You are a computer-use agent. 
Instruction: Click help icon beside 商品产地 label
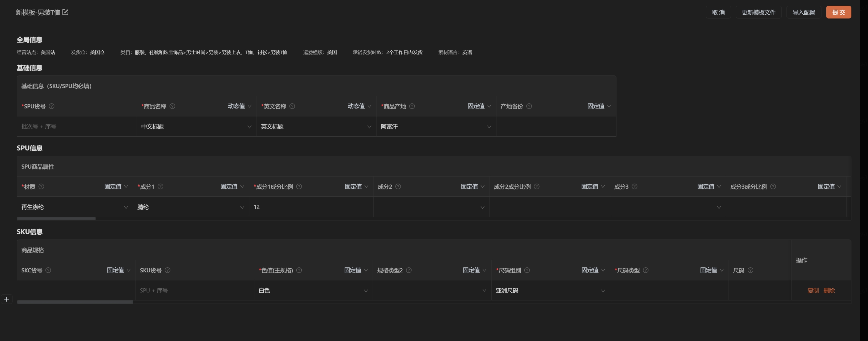pos(412,106)
